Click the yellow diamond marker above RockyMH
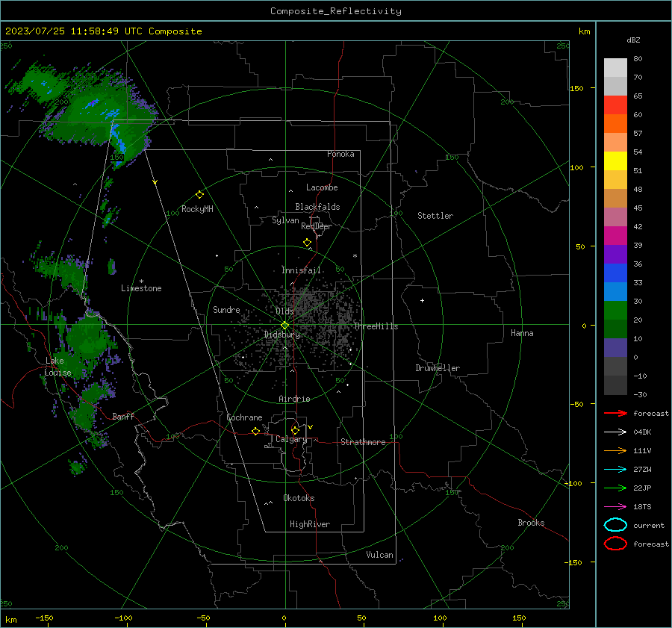The width and height of the screenshot is (672, 628). pos(199,195)
